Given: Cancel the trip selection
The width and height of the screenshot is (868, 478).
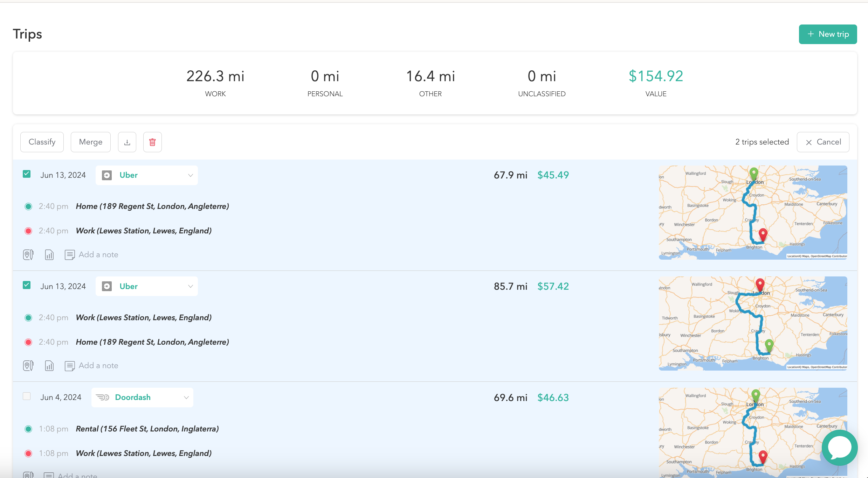Looking at the screenshot, I should [823, 142].
